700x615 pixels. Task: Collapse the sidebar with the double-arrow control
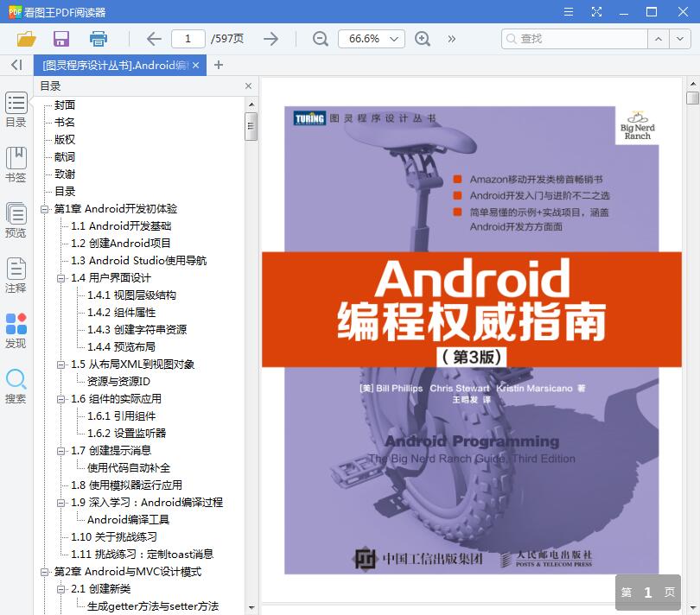click(x=16, y=64)
